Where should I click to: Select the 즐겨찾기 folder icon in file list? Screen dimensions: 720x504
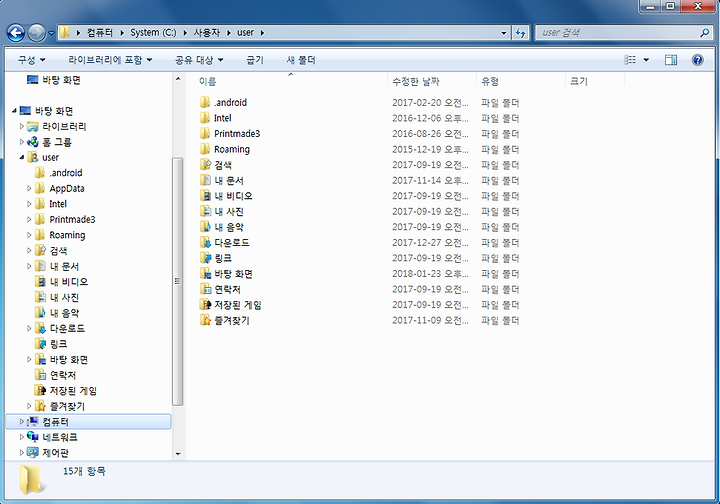click(x=205, y=320)
